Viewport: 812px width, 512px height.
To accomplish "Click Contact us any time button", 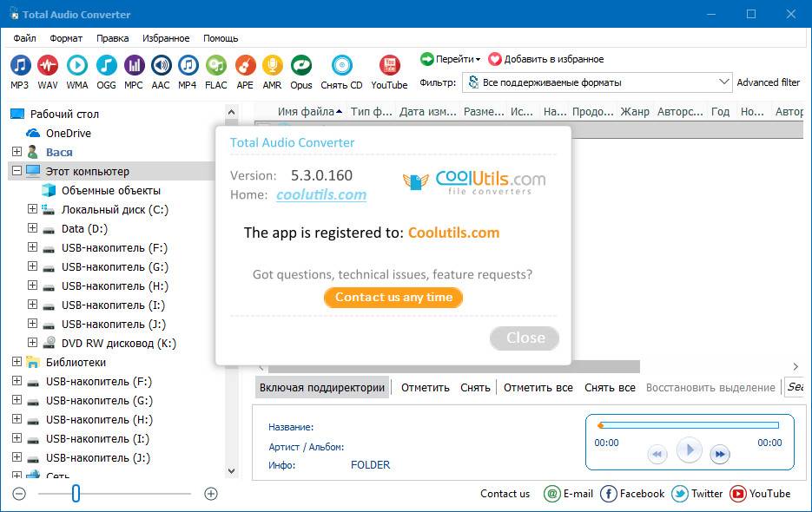I will pyautogui.click(x=393, y=297).
